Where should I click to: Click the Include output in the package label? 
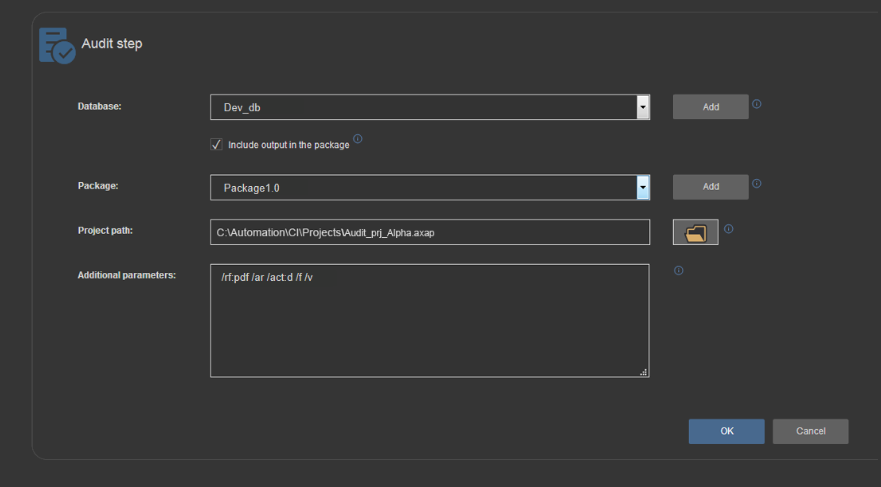coord(289,145)
